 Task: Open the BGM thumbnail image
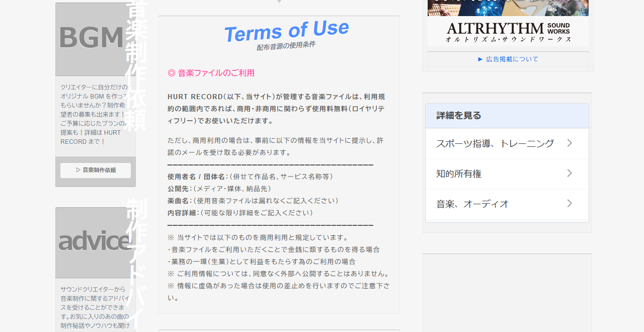pos(95,39)
